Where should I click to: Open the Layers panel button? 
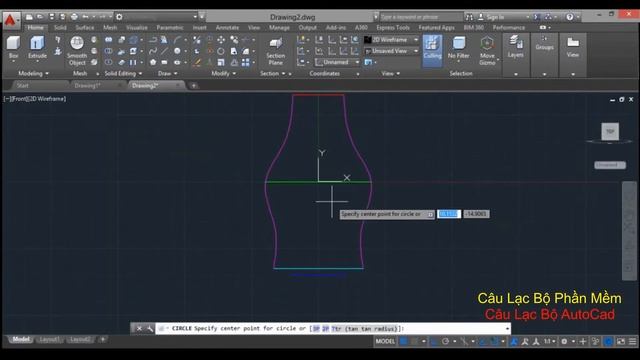coord(516,47)
